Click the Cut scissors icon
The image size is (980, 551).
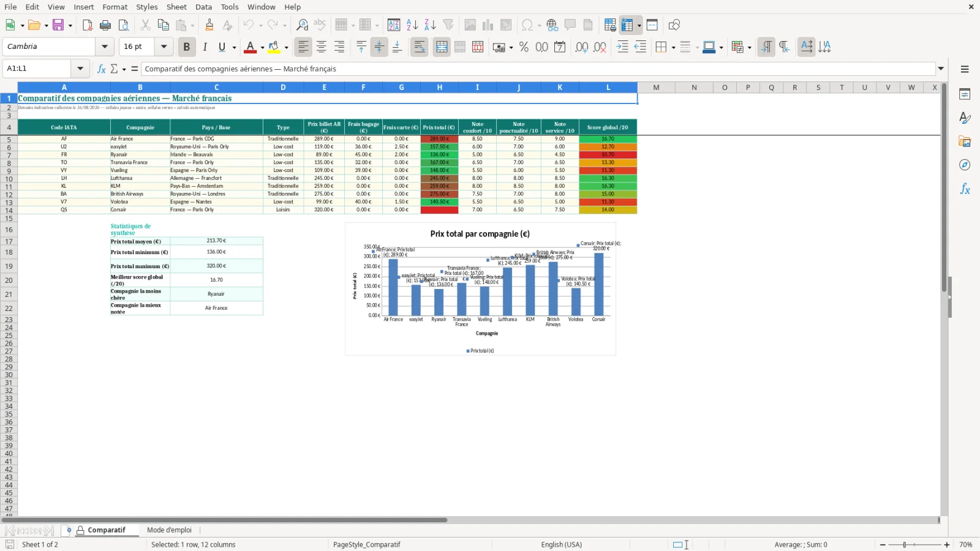(x=145, y=25)
